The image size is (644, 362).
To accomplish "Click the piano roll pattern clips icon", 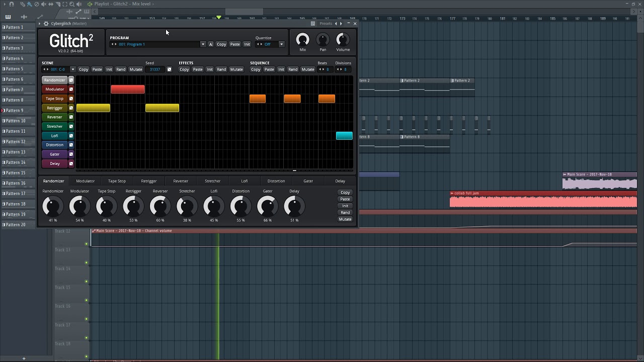I will pos(8,17).
